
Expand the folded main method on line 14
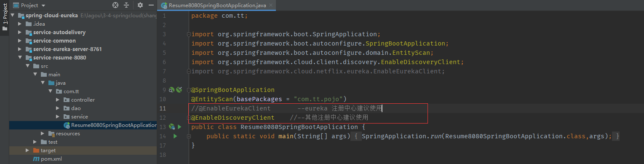click(x=189, y=136)
